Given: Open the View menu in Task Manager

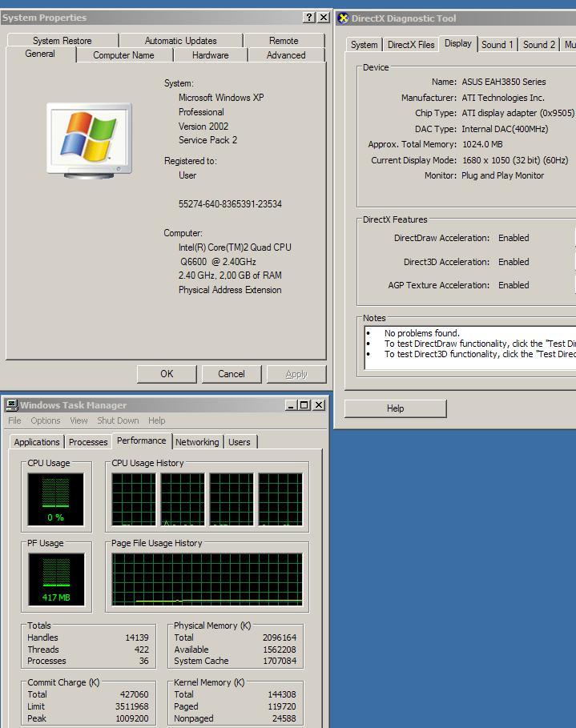Looking at the screenshot, I should (79, 420).
